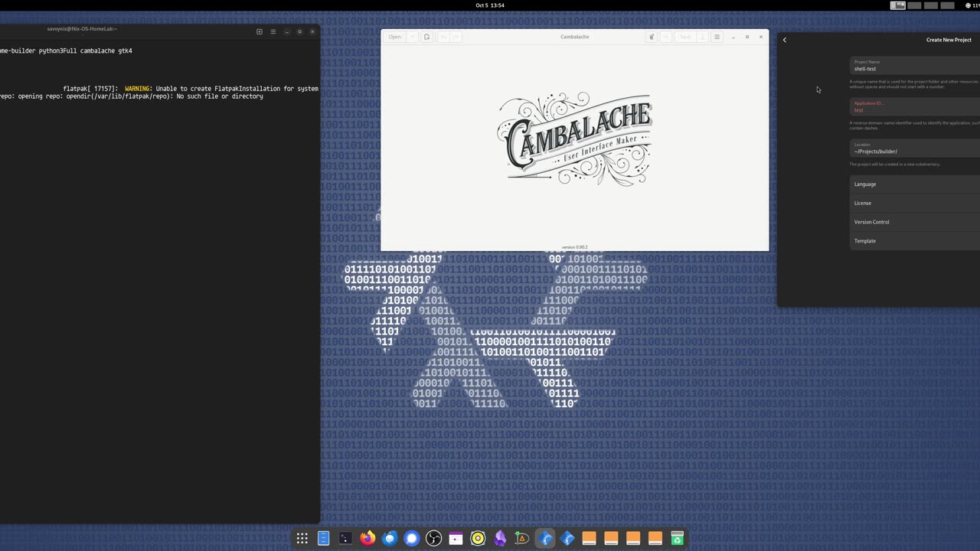This screenshot has height=551, width=980.
Task: Open the yellow speaker dock icon
Action: 478,539
